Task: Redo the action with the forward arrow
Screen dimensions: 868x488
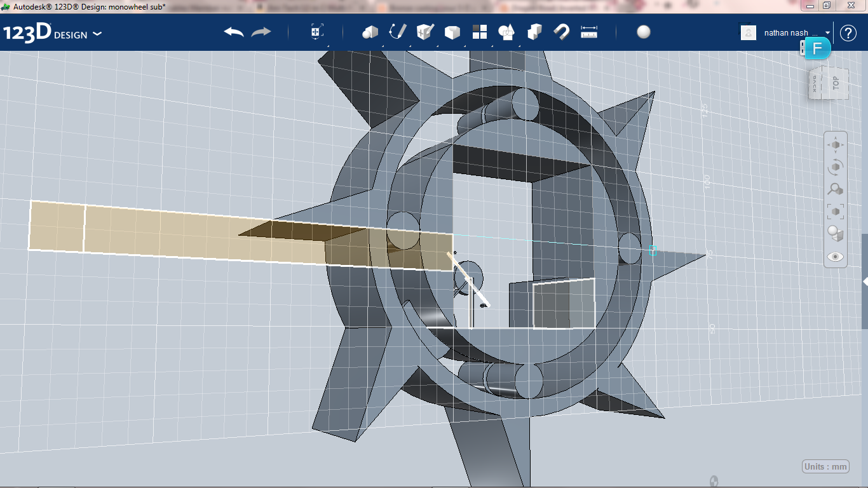Action: (x=261, y=32)
